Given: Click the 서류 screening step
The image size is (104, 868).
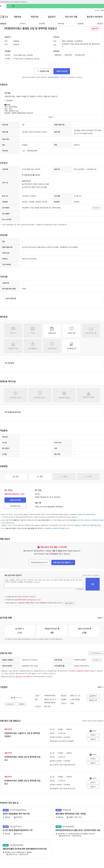Looking at the screenshot, I should click(x=15, y=476).
